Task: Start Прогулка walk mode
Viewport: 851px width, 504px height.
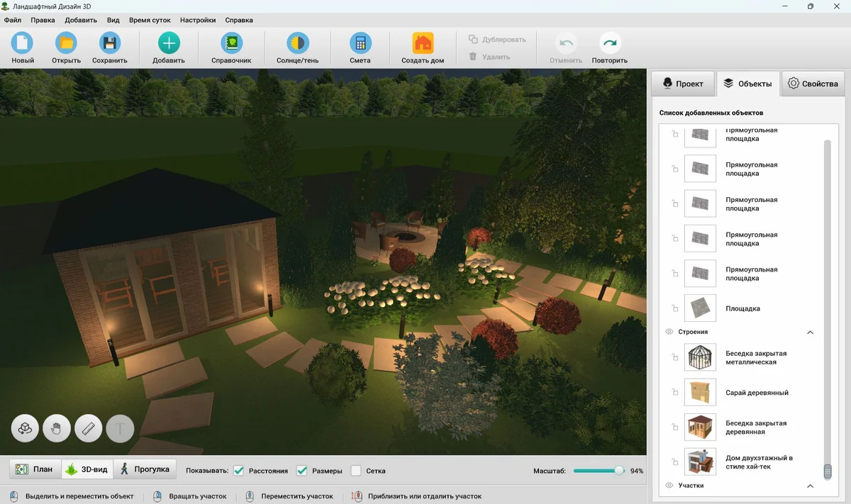Action: (145, 469)
